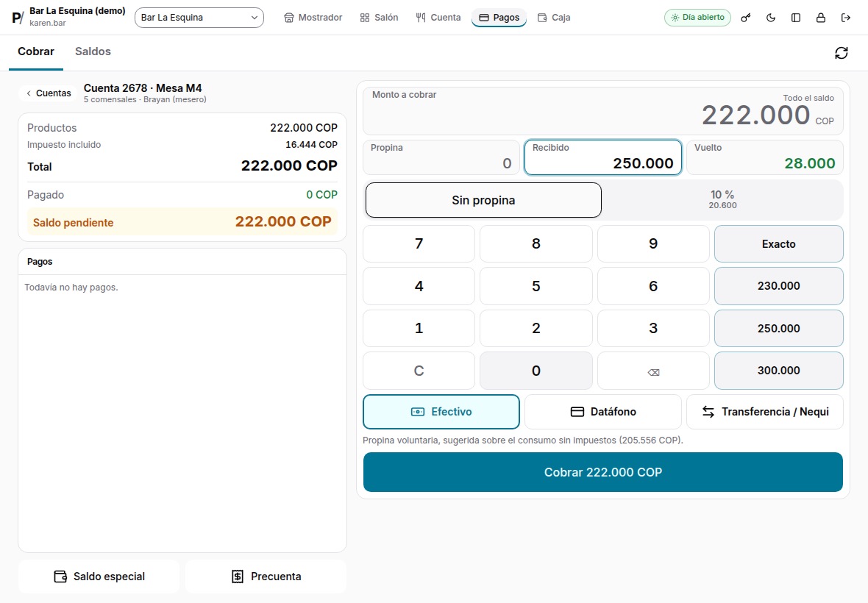Select the Sin propina tip option
This screenshot has height=603, width=868.
(483, 200)
